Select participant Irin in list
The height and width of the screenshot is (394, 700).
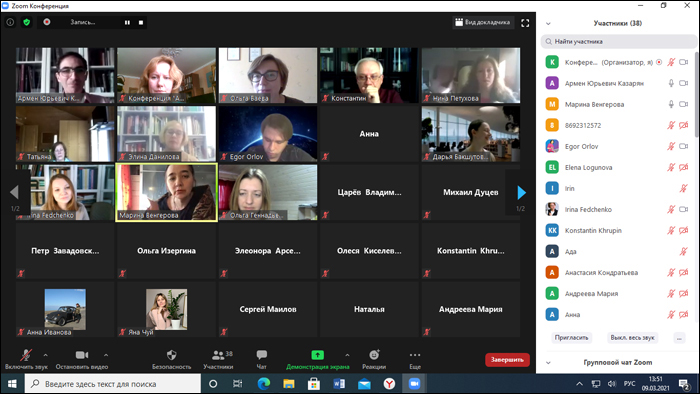tap(619, 188)
